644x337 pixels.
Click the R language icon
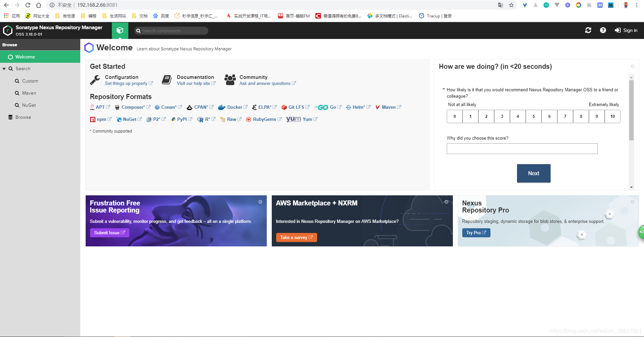point(200,119)
